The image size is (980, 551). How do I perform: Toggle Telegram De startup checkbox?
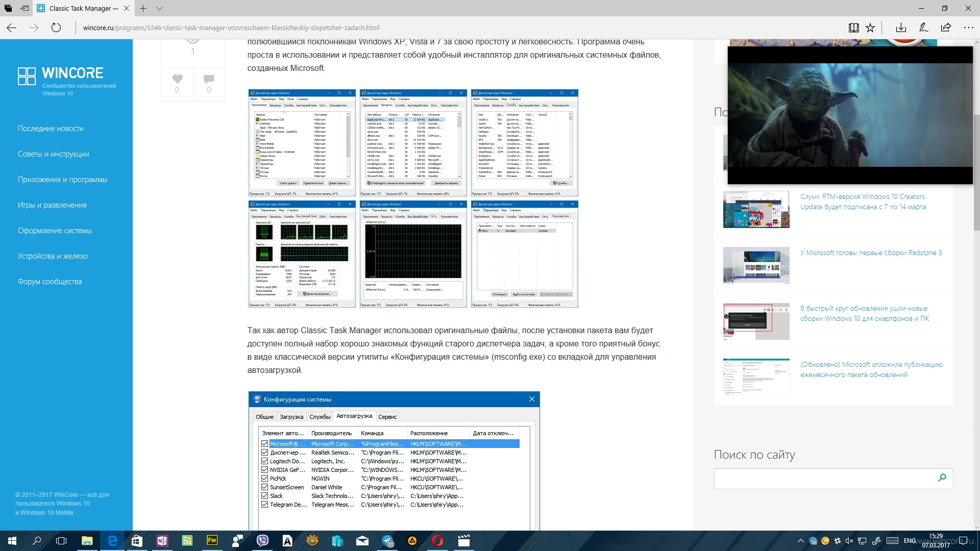[x=264, y=505]
